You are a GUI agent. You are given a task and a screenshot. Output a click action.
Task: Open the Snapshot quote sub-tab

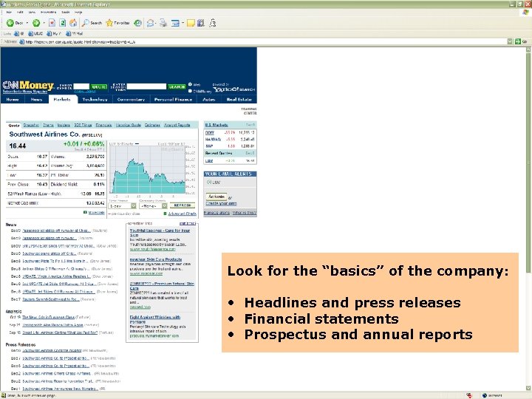tap(31, 125)
